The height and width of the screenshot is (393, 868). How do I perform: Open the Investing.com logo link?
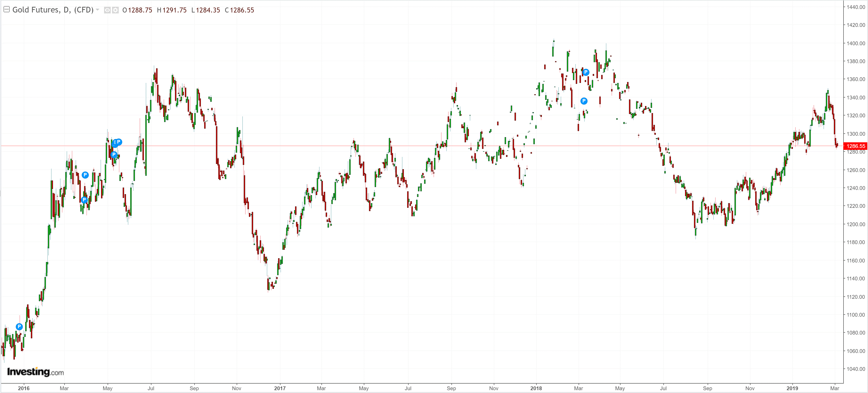tap(35, 372)
